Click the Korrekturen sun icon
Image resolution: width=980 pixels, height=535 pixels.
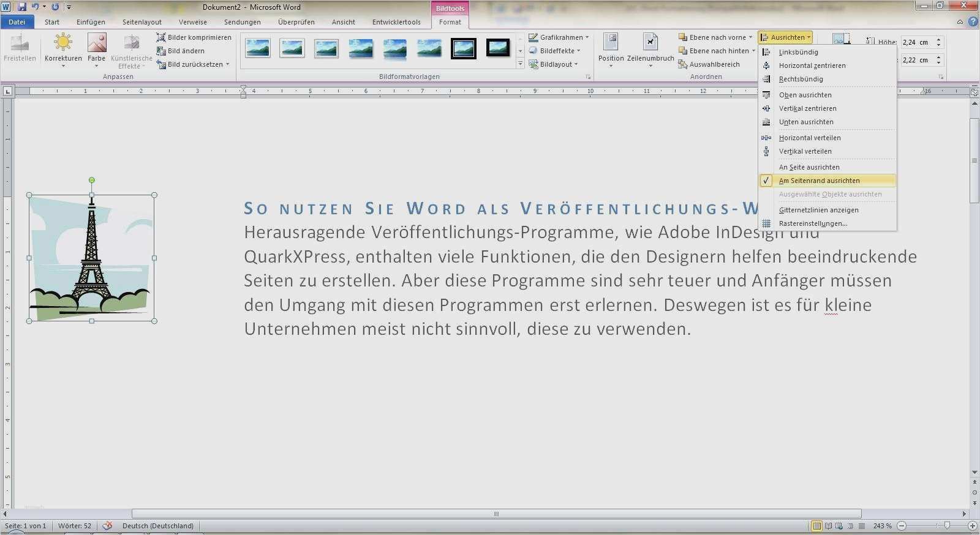coord(62,43)
